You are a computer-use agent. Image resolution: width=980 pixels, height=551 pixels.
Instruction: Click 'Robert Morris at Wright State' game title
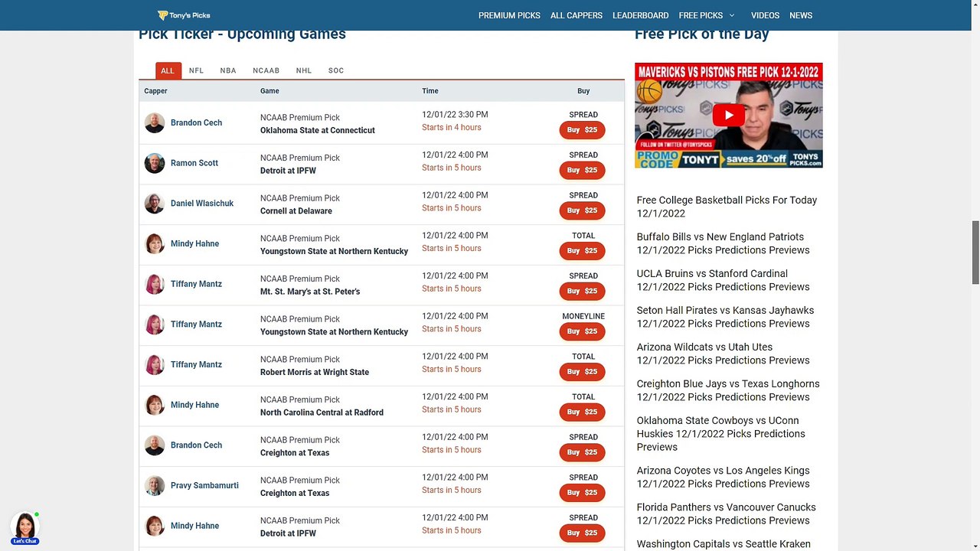pos(315,373)
